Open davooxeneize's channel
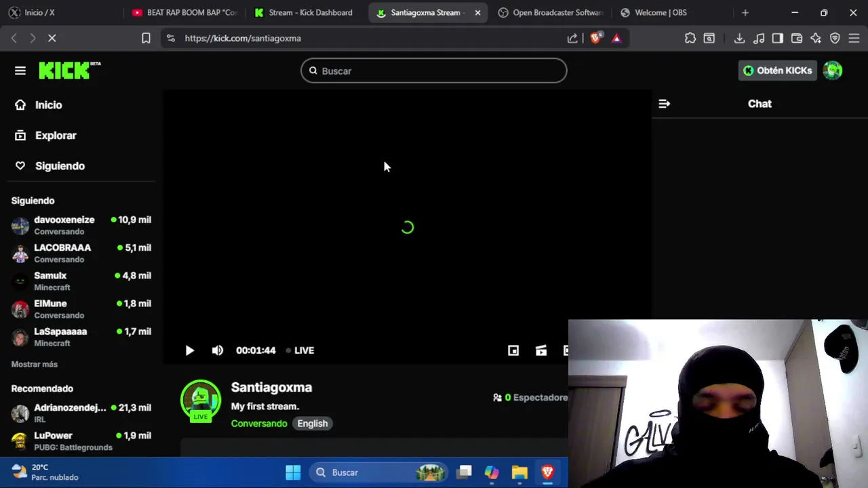The height and width of the screenshot is (488, 868). [81, 225]
